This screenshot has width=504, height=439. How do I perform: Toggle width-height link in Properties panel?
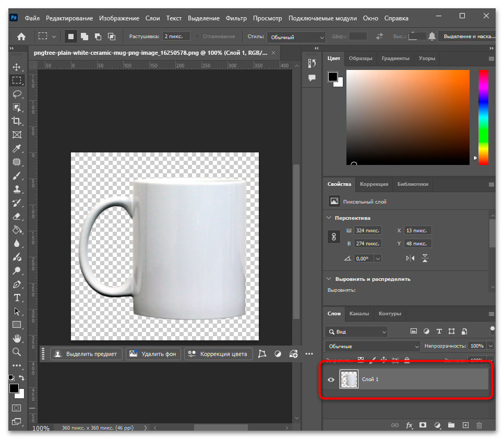pyautogui.click(x=334, y=237)
